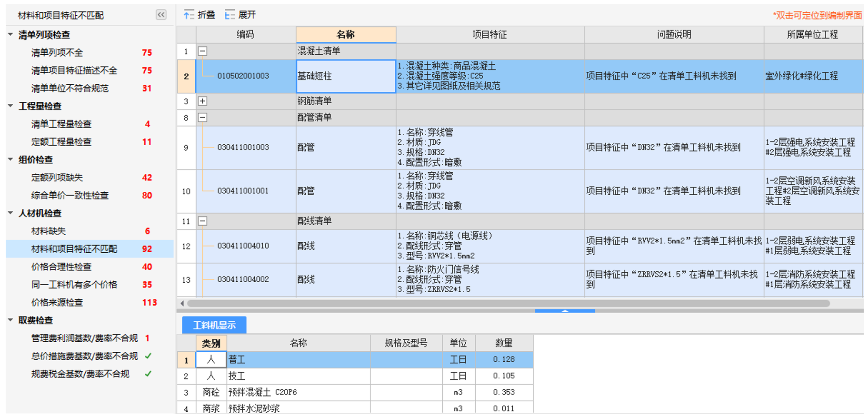This screenshot has height=416, width=868.
Task: Click the 折叠 (fold) toolbar icon
Action: [x=189, y=15]
